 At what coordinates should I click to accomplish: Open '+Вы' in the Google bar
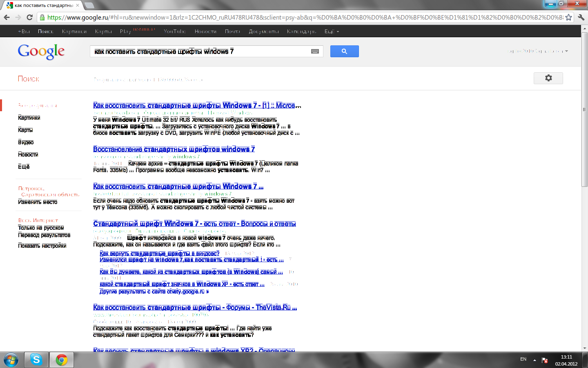point(24,31)
